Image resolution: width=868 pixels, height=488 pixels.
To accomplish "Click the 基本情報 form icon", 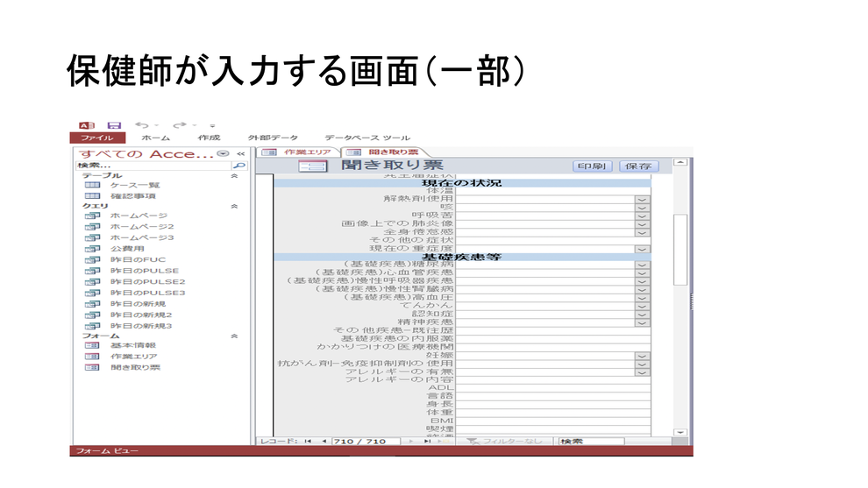I will click(x=92, y=345).
